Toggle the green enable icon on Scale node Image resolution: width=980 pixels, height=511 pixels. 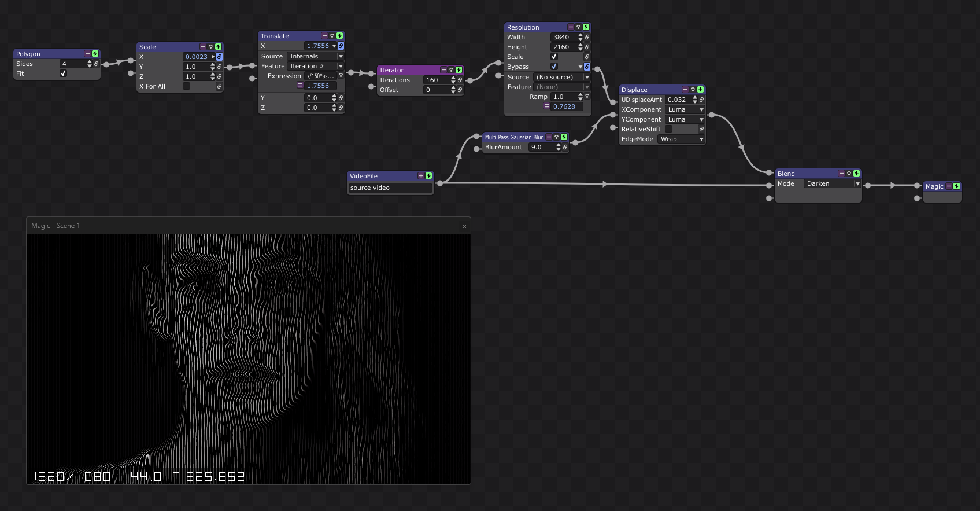point(218,47)
